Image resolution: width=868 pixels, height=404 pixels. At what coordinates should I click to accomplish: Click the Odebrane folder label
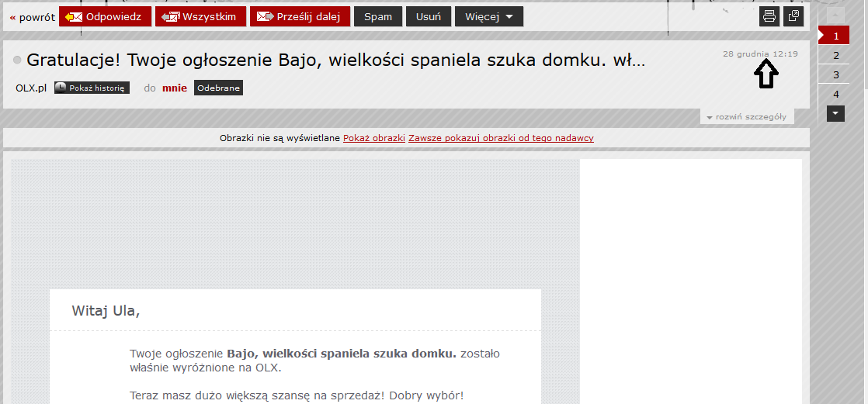point(218,88)
